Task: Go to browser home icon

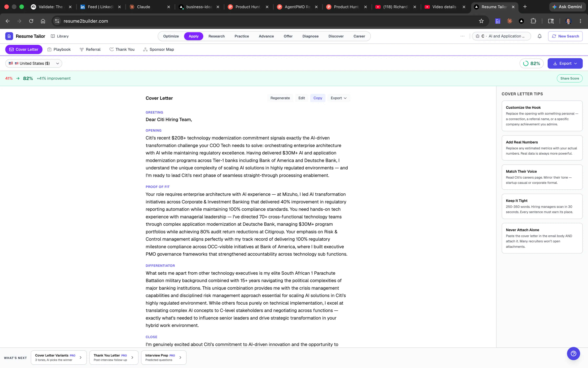Action: [43, 21]
